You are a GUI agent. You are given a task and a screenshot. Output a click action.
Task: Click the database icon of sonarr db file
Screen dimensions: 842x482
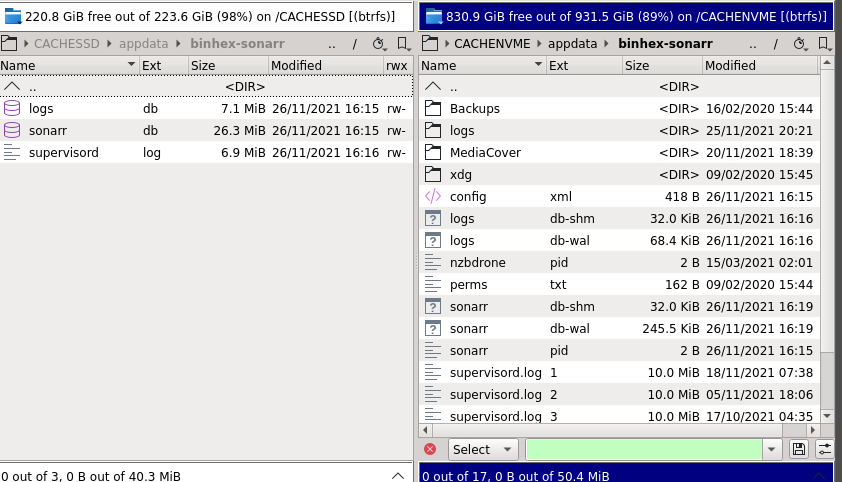coord(12,130)
